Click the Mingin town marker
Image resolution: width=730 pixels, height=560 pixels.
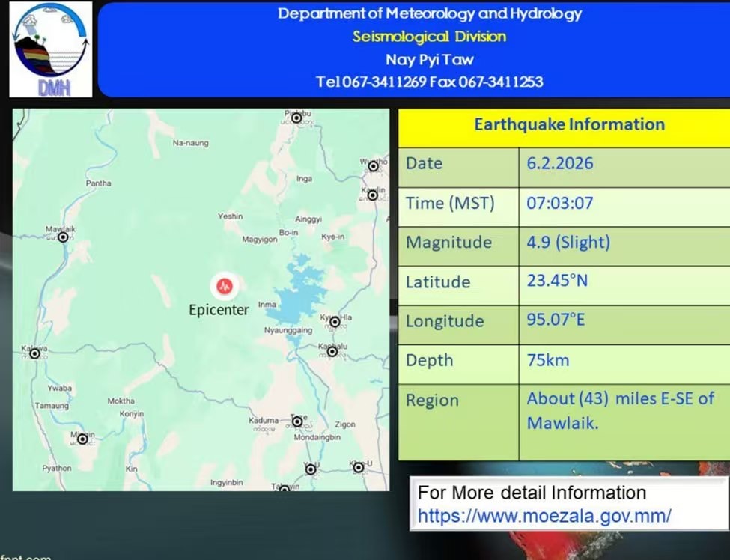[x=82, y=438]
